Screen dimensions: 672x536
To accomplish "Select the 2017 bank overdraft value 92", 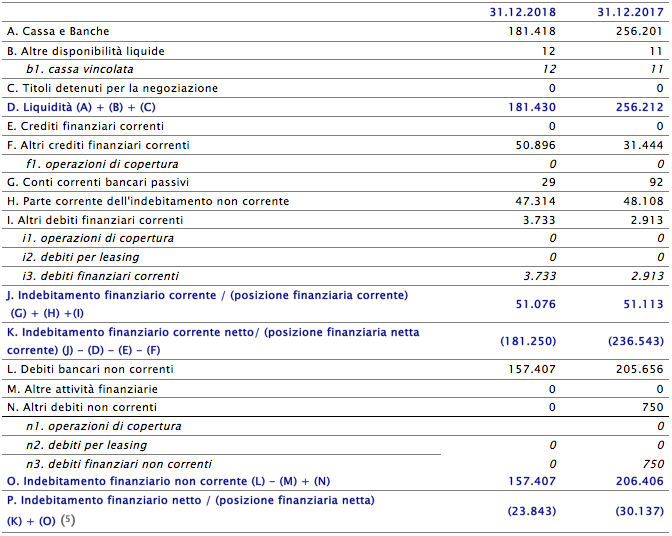I will [655, 182].
